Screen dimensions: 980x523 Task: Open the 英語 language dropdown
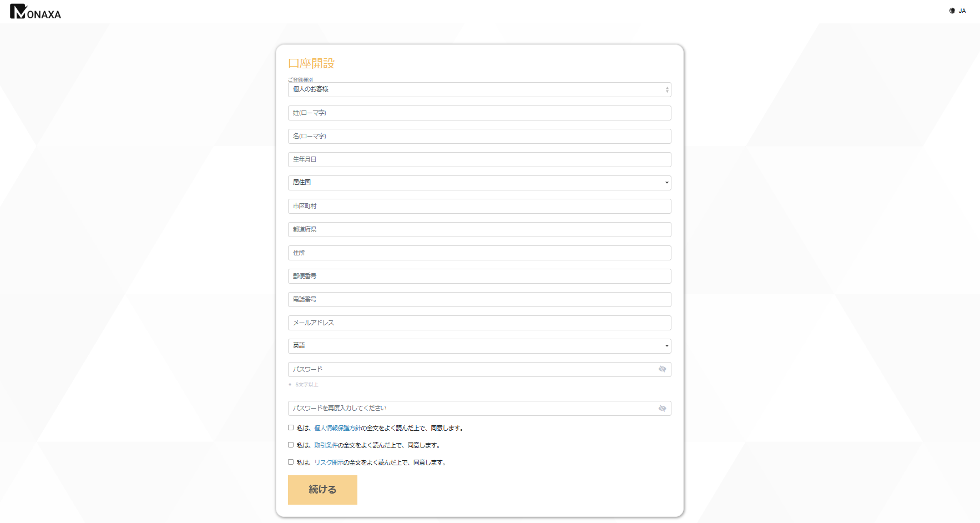coord(479,346)
